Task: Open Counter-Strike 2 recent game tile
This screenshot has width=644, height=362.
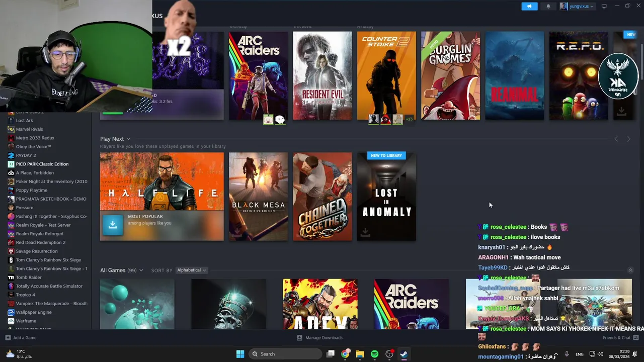Action: pos(386,76)
